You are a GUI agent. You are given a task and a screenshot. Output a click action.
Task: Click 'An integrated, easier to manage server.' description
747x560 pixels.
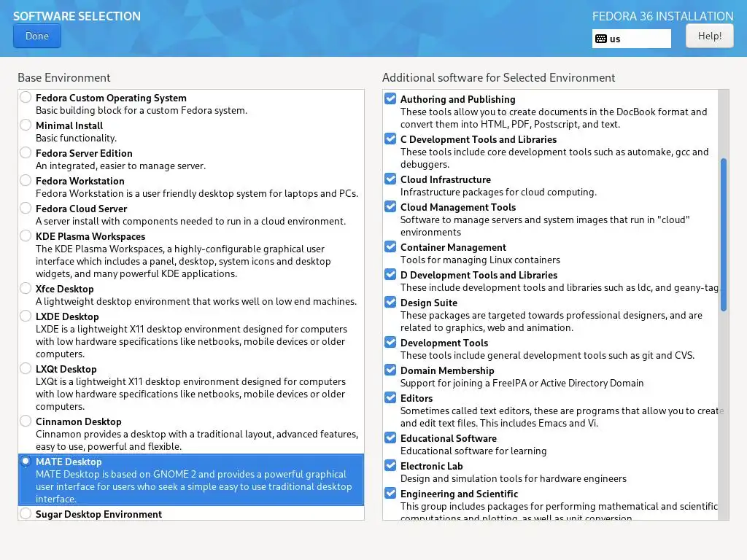[x=120, y=166]
